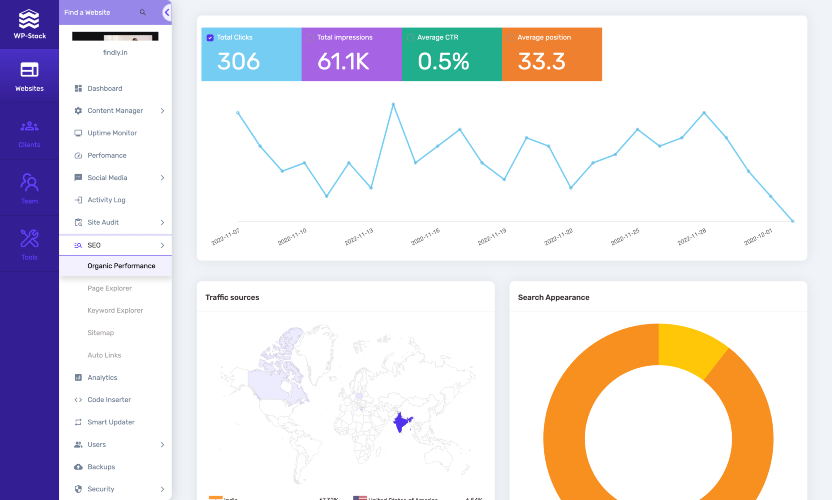Click the Content Manager gear icon
The width and height of the screenshot is (832, 500).
click(78, 110)
